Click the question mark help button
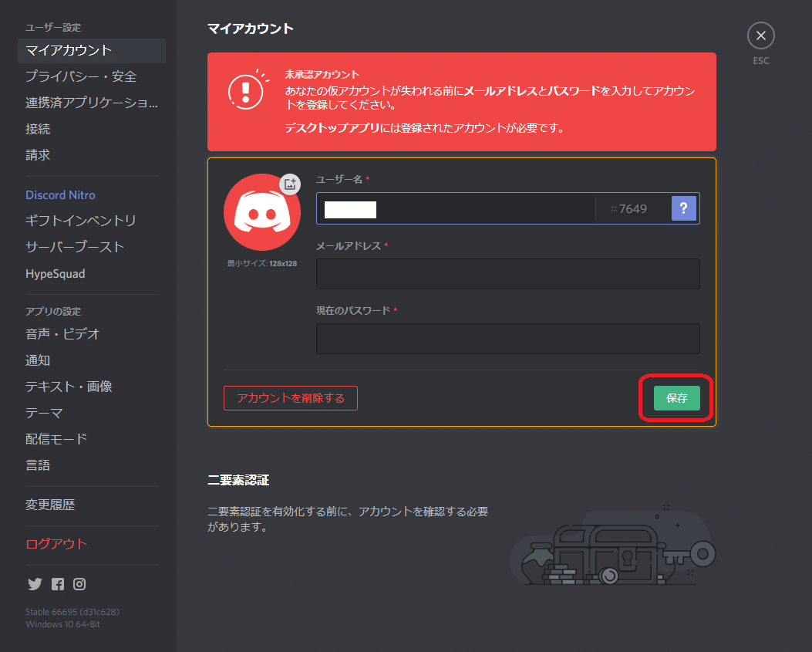 683,208
